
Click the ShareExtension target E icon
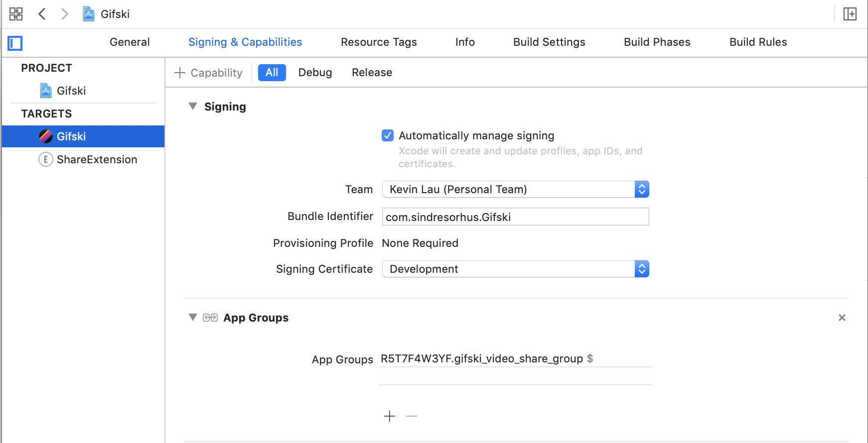click(x=46, y=159)
